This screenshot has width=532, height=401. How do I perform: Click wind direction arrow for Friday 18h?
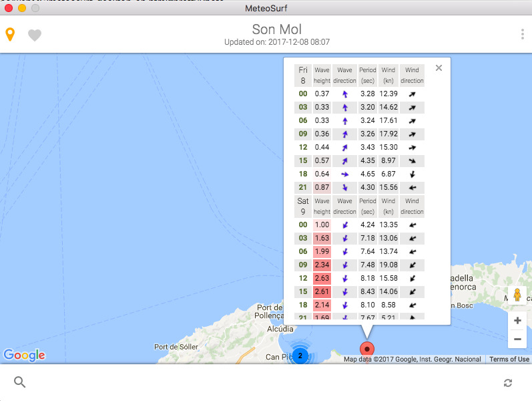pos(413,174)
